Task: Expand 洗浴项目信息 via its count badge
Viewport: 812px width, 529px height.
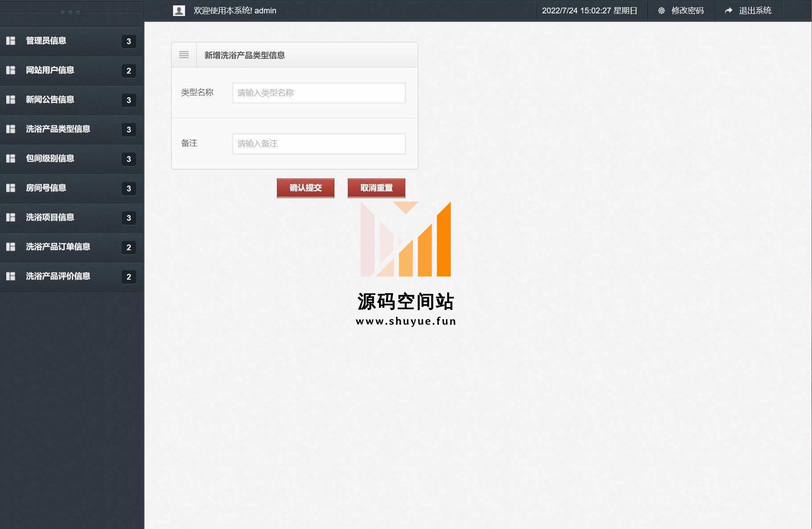Action: click(x=129, y=218)
